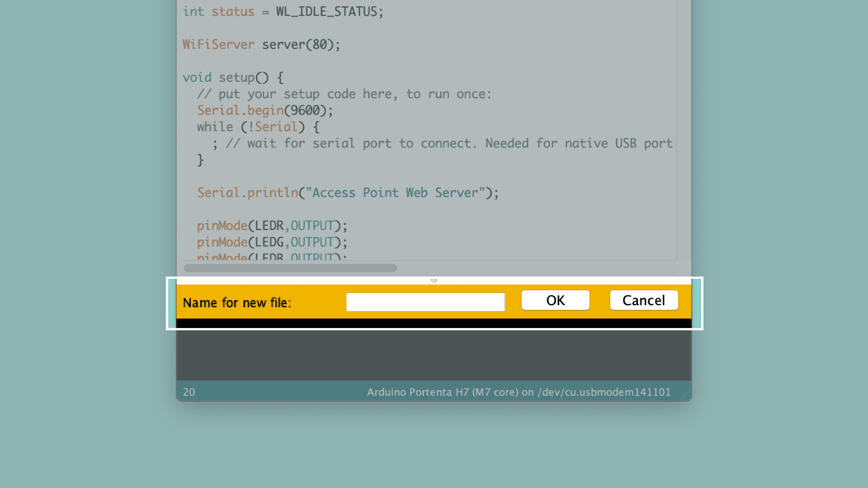Focus the Name for new file field

click(425, 302)
